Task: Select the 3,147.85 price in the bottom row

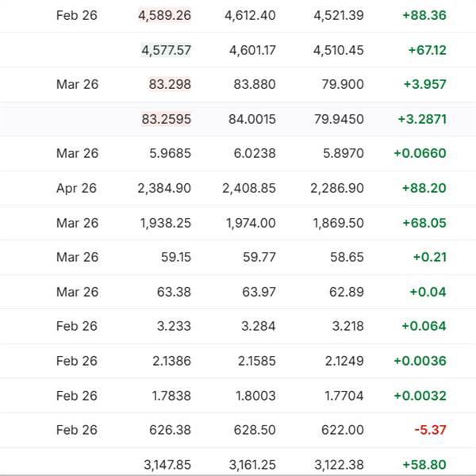Action: click(165, 463)
